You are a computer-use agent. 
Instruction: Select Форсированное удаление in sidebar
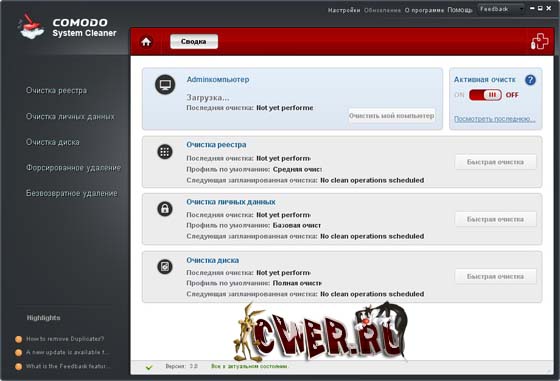coord(73,168)
